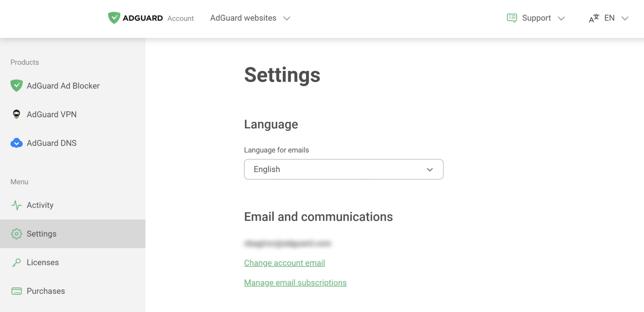
Task: Click Change account email link
Action: 284,263
